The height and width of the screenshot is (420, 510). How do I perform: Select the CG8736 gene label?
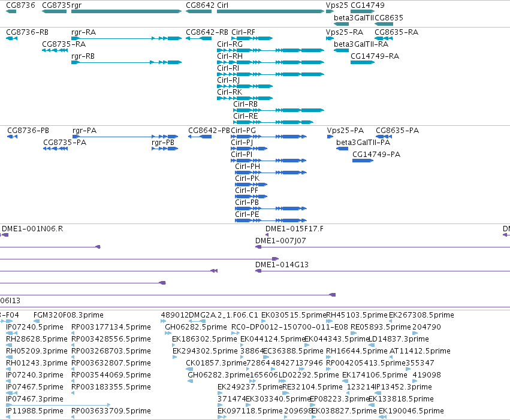coord(20,5)
